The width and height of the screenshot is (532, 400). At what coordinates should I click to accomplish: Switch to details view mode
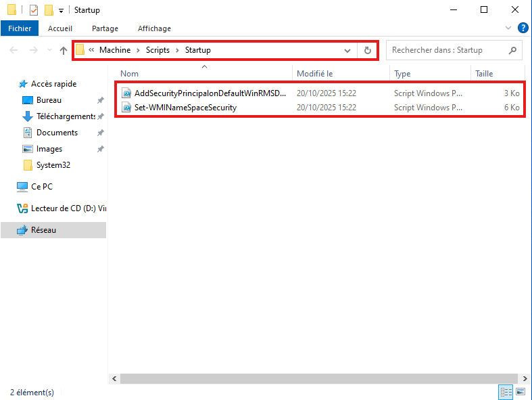pos(505,392)
